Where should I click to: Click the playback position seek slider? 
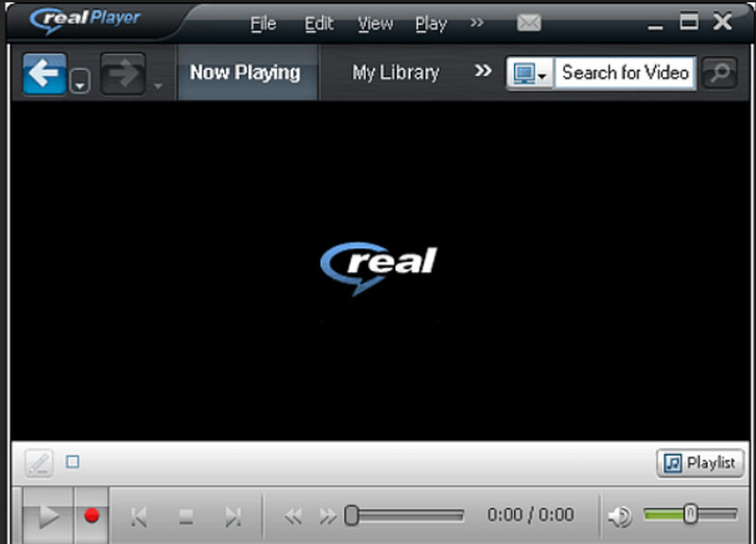(x=404, y=516)
